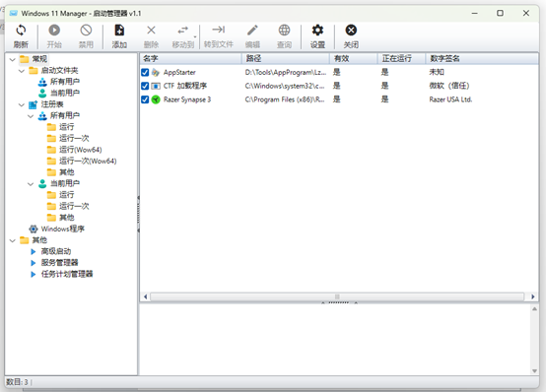This screenshot has height=392, width=546.
Task: Select the 注册表 registry node
Action: click(x=52, y=104)
